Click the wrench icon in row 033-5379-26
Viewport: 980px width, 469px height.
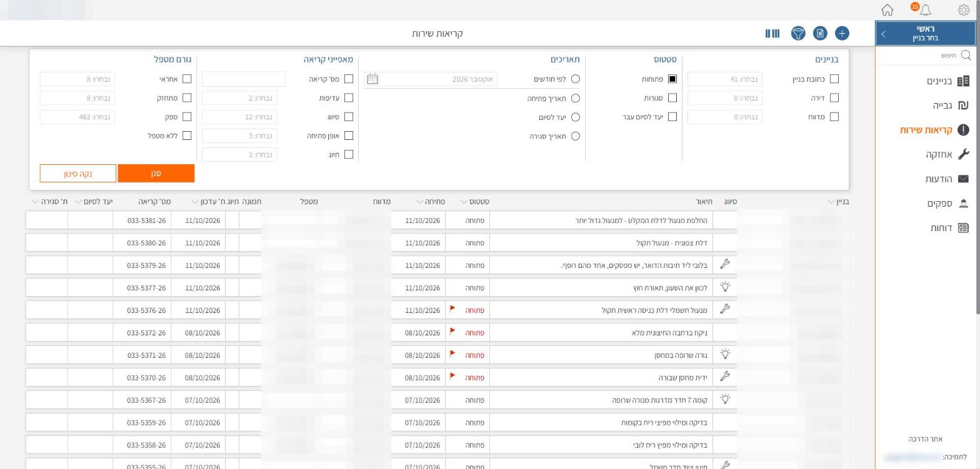pyautogui.click(x=725, y=265)
